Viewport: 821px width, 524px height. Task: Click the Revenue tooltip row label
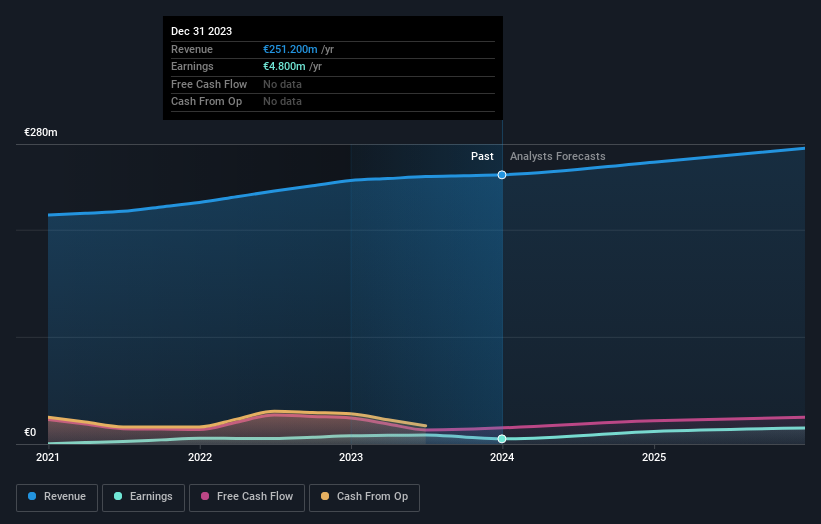(192, 49)
